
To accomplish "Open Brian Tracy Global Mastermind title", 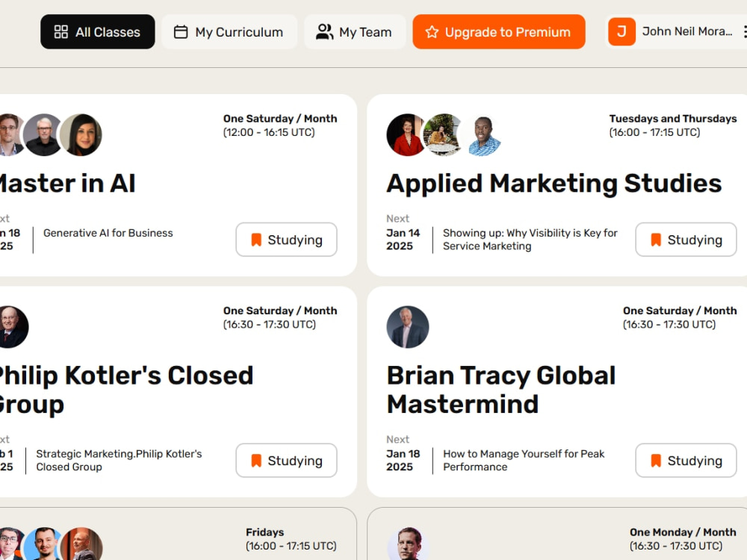I will point(501,390).
